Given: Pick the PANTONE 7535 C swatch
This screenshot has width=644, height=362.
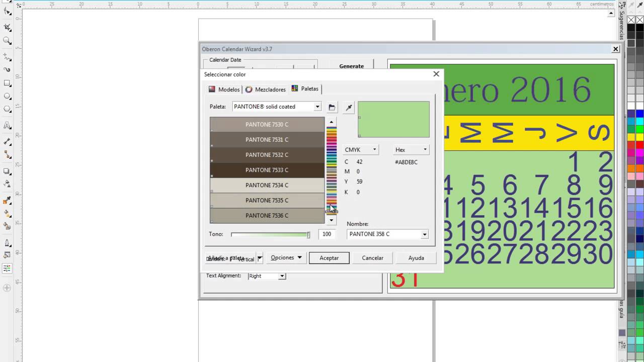Looking at the screenshot, I should tap(267, 200).
